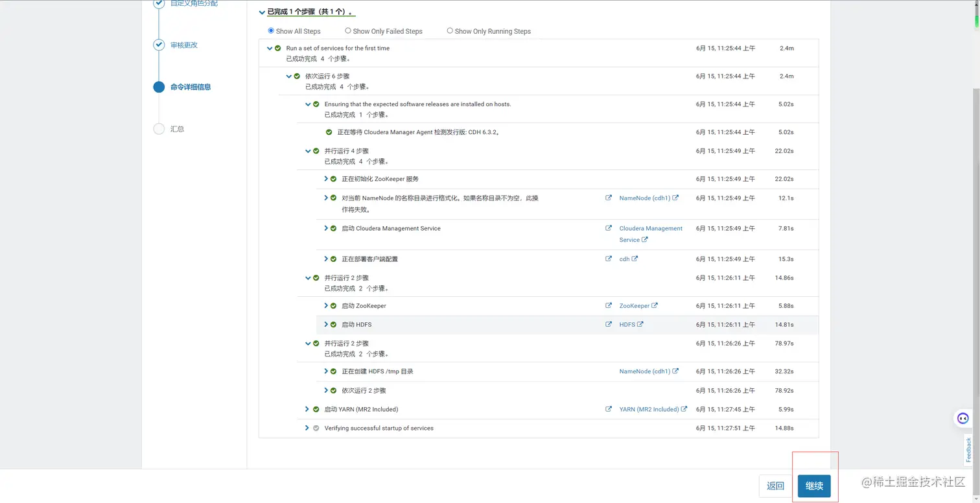Open the YARN (MR2 Included) service link

tap(649, 410)
